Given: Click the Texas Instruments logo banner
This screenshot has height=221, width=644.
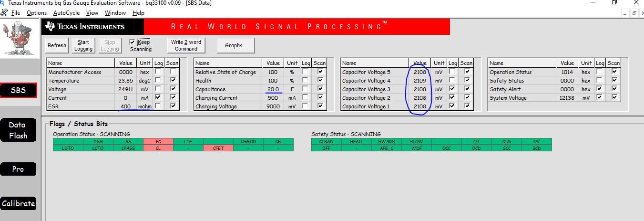Looking at the screenshot, I should pyautogui.click(x=93, y=26).
